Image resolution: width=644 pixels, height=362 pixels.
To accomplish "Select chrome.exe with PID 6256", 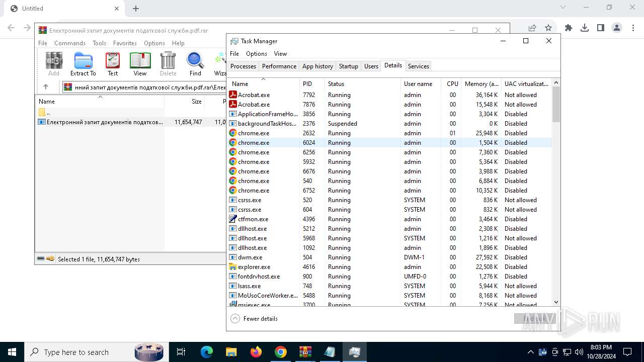I will coord(390,152).
